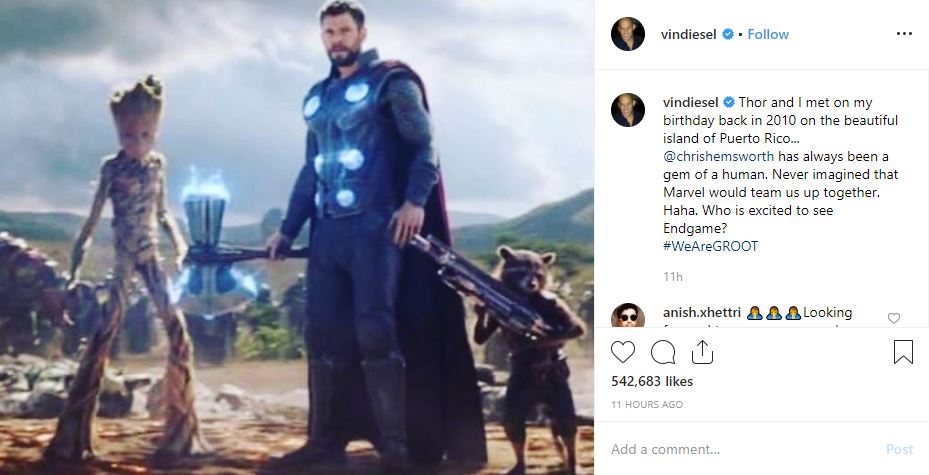
Task: Open the three-dot more options menu
Action: tap(904, 34)
